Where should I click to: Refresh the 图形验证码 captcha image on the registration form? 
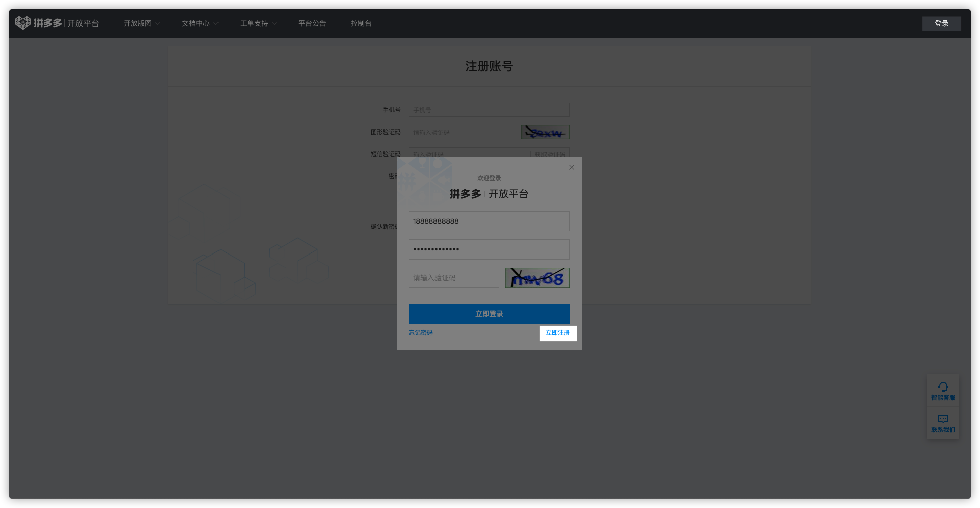(545, 132)
